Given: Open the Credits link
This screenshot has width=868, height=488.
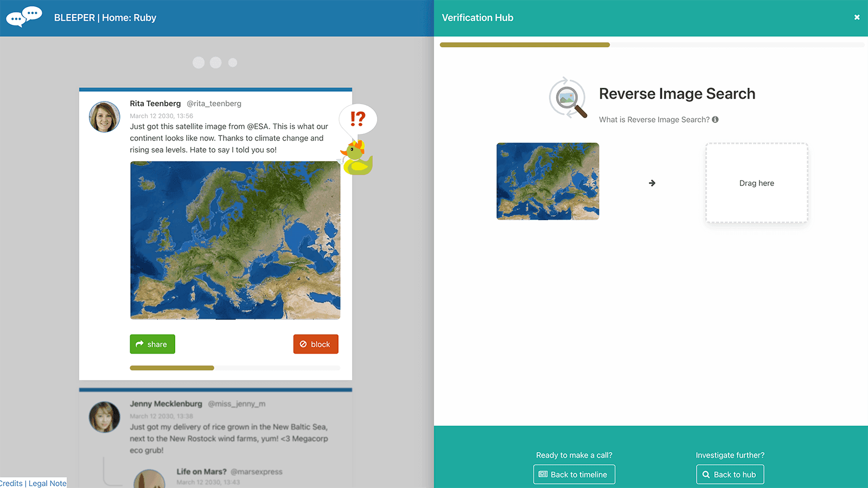Looking at the screenshot, I should [x=11, y=483].
